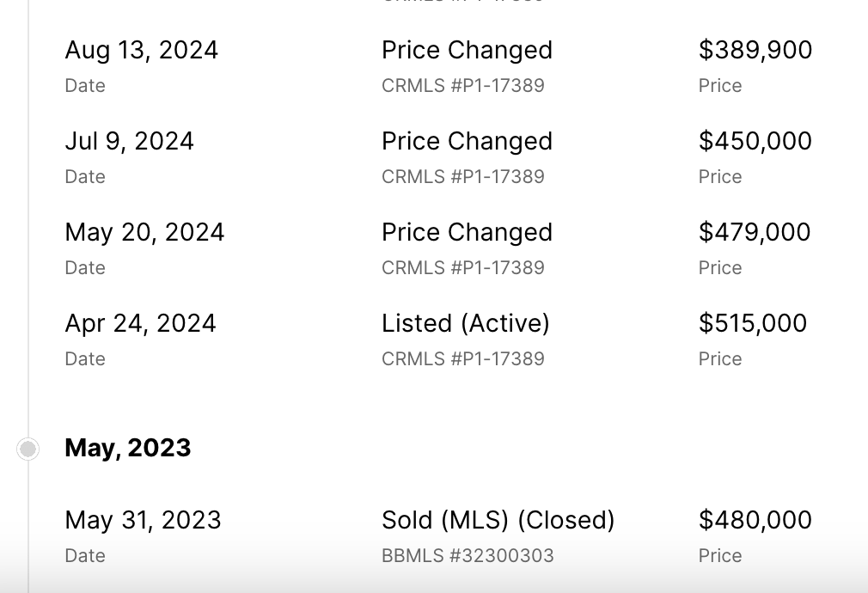
Task: Select the May 31, 2023 date
Action: [144, 520]
